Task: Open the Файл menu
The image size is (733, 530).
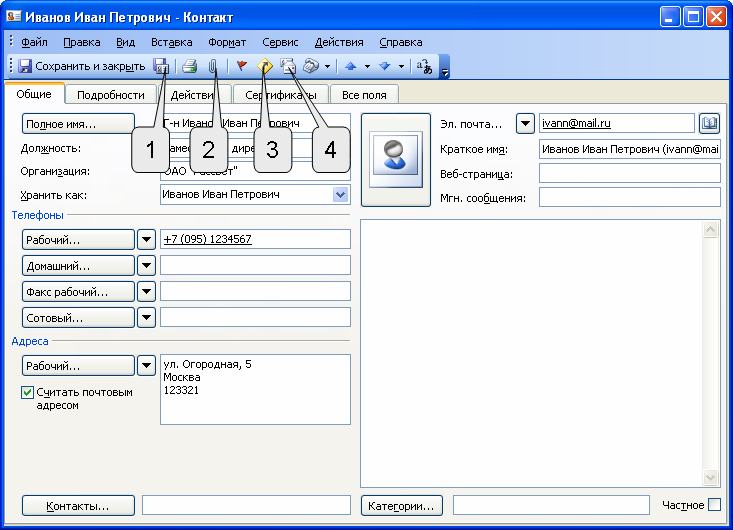Action: (34, 42)
